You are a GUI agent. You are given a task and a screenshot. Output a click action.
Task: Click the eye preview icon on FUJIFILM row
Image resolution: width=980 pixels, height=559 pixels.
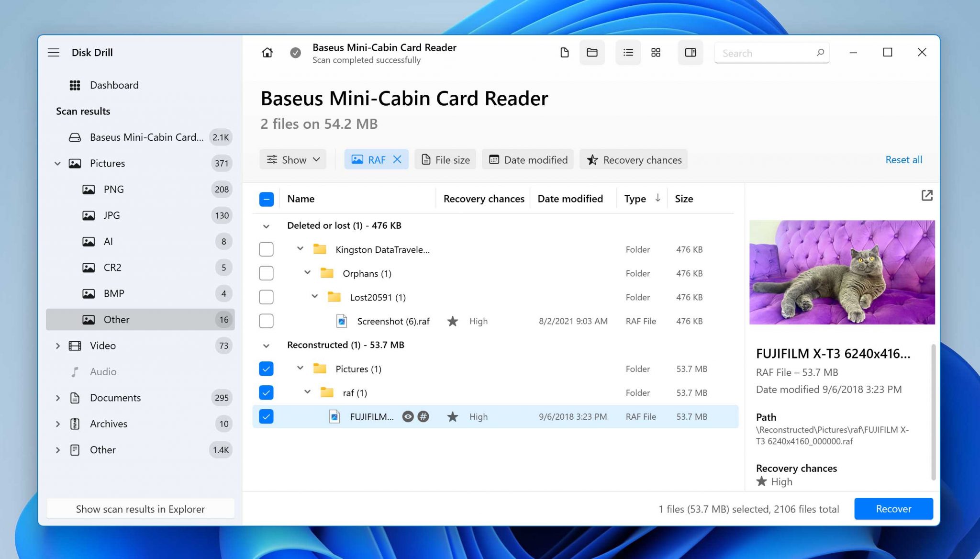pyautogui.click(x=408, y=416)
